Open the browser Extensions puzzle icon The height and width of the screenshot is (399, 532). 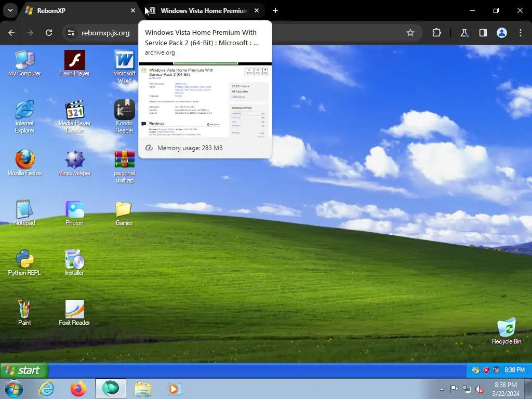pyautogui.click(x=436, y=33)
